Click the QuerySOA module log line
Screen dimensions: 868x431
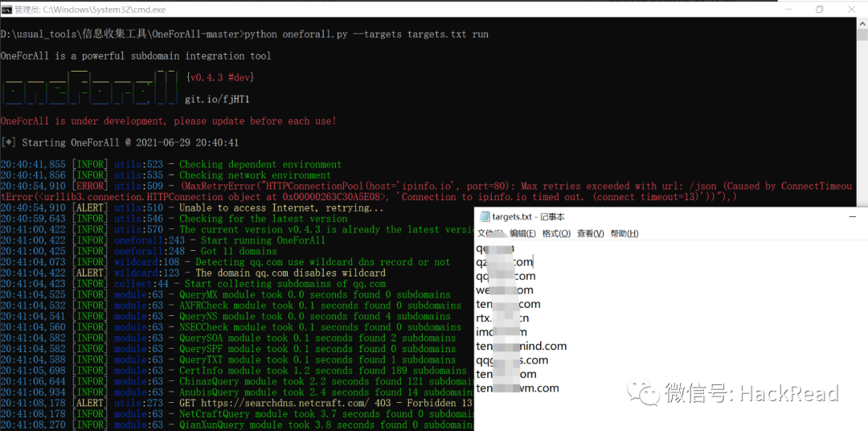228,338
